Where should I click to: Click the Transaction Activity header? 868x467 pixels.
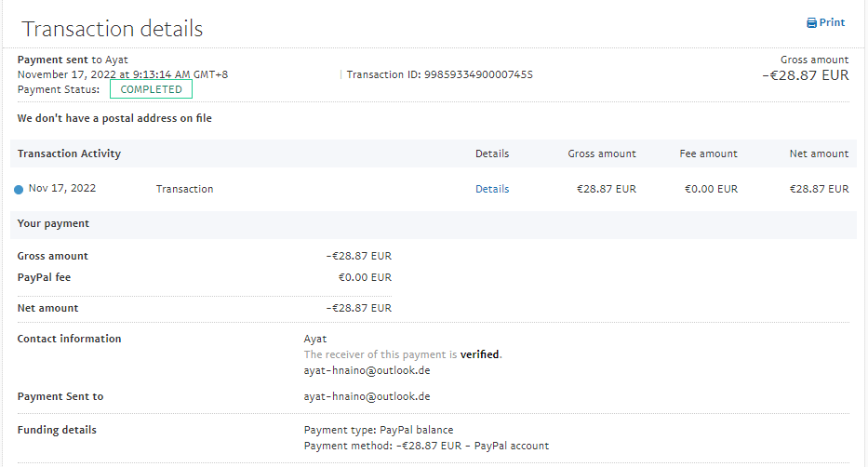point(69,153)
